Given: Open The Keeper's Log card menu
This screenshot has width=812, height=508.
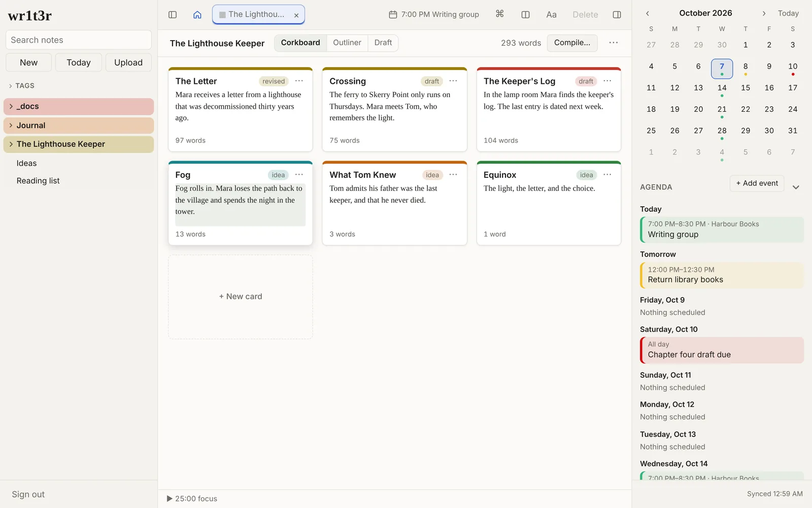Looking at the screenshot, I should click(x=607, y=81).
